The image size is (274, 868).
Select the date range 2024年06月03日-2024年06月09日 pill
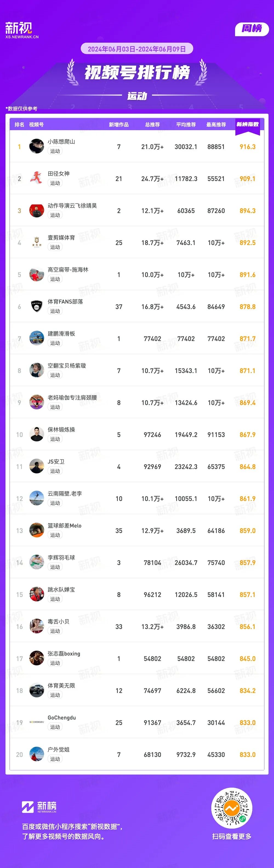point(137,49)
